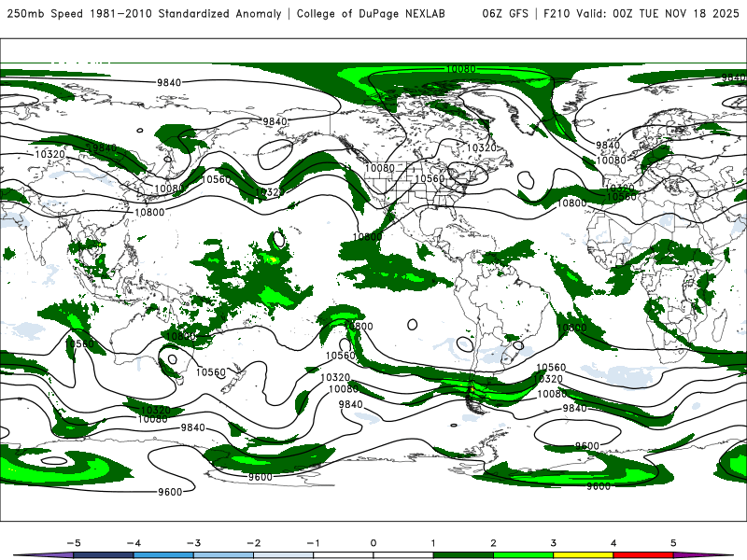This screenshot has height=560, width=747.
Task: Click the '06Z GFS' model run text
Action: 505,14
